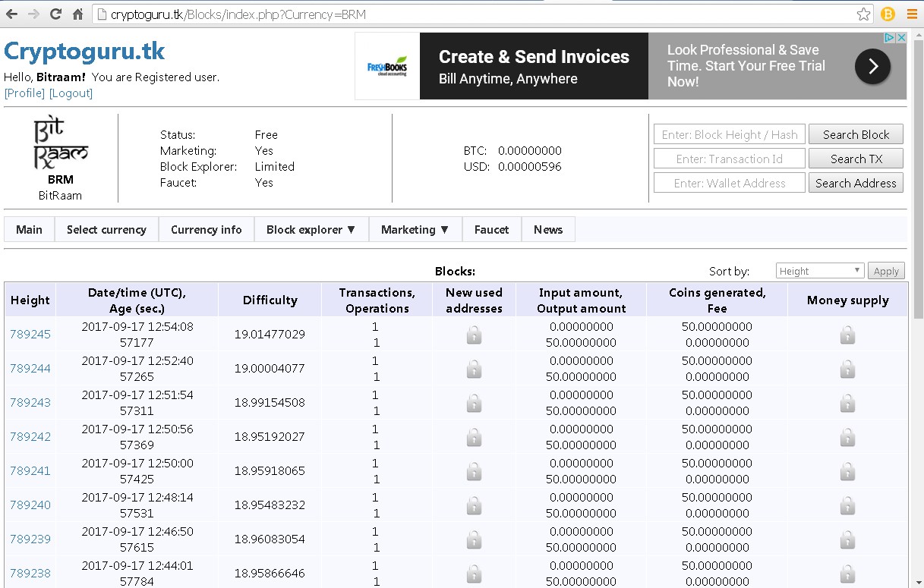This screenshot has height=588, width=924.
Task: Open block 789240 details
Action: (x=30, y=505)
